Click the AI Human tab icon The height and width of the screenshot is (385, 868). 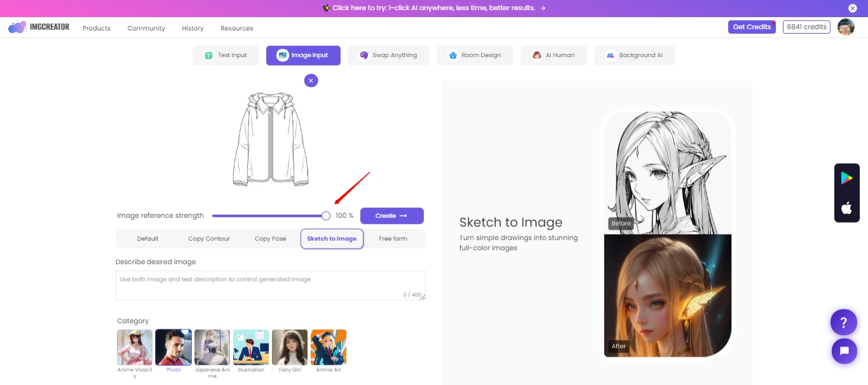click(x=537, y=55)
